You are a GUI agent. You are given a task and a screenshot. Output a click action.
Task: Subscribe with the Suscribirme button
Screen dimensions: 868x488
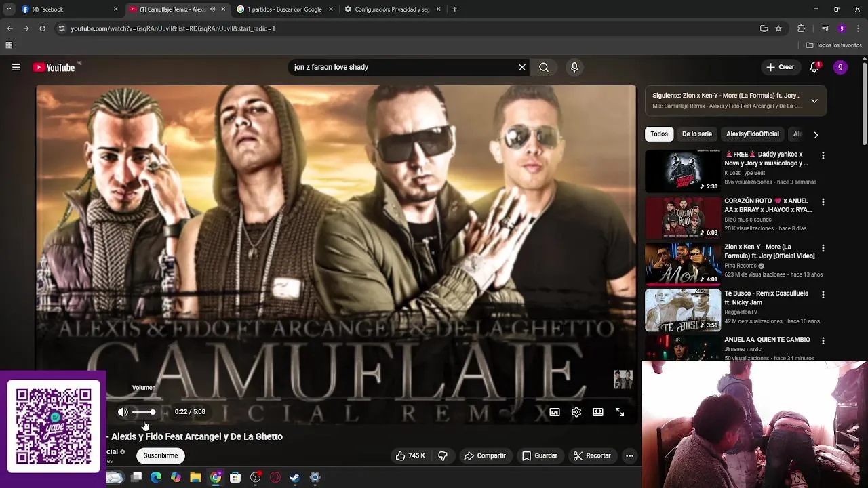point(161,455)
